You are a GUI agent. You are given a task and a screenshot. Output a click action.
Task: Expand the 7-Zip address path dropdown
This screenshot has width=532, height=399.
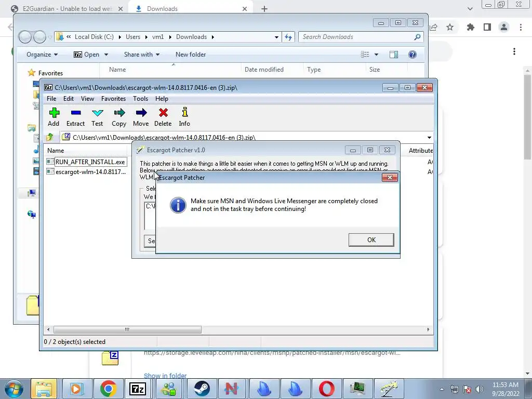(x=429, y=137)
